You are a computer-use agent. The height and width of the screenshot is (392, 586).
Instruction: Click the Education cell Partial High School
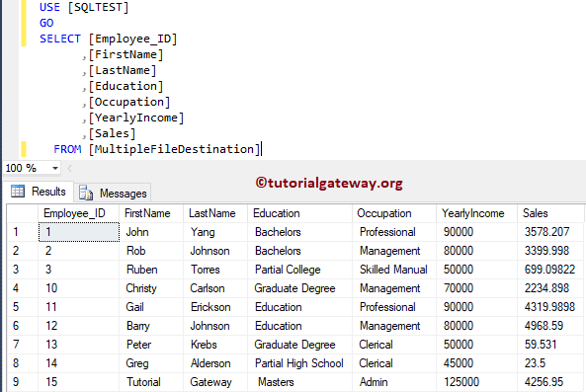(x=299, y=363)
